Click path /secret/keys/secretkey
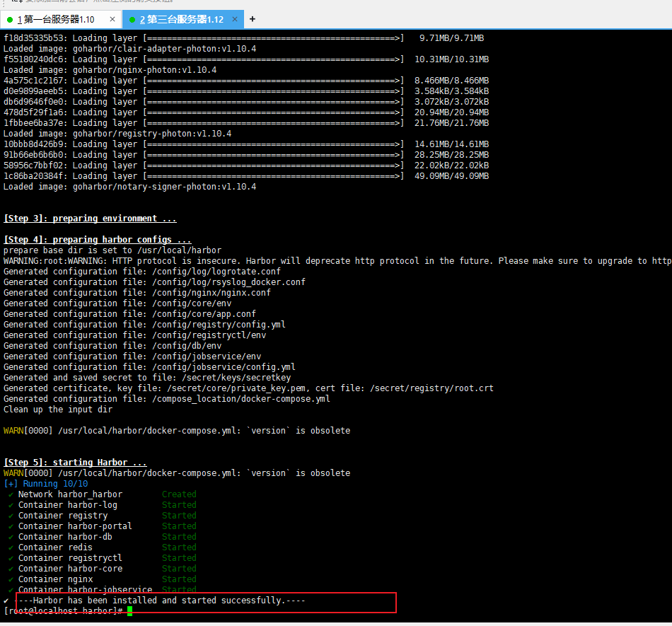 click(x=236, y=378)
